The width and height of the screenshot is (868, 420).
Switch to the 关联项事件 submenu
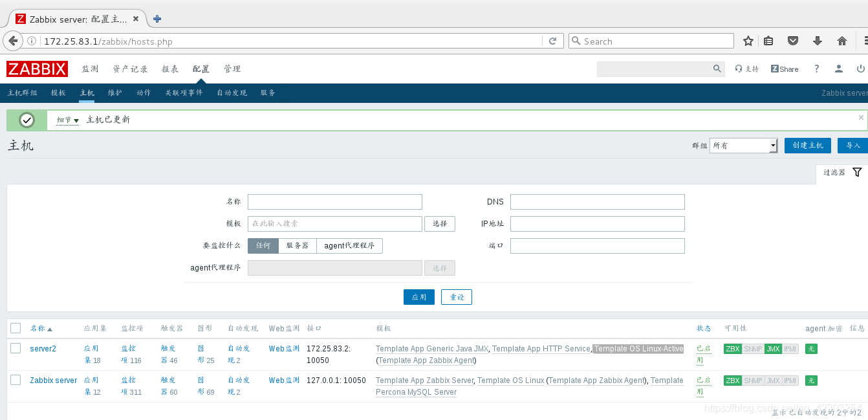coord(184,93)
